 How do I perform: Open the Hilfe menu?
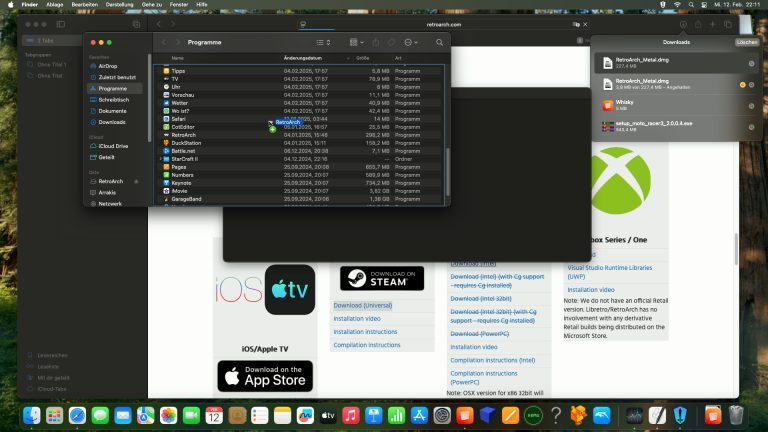(x=202, y=4)
